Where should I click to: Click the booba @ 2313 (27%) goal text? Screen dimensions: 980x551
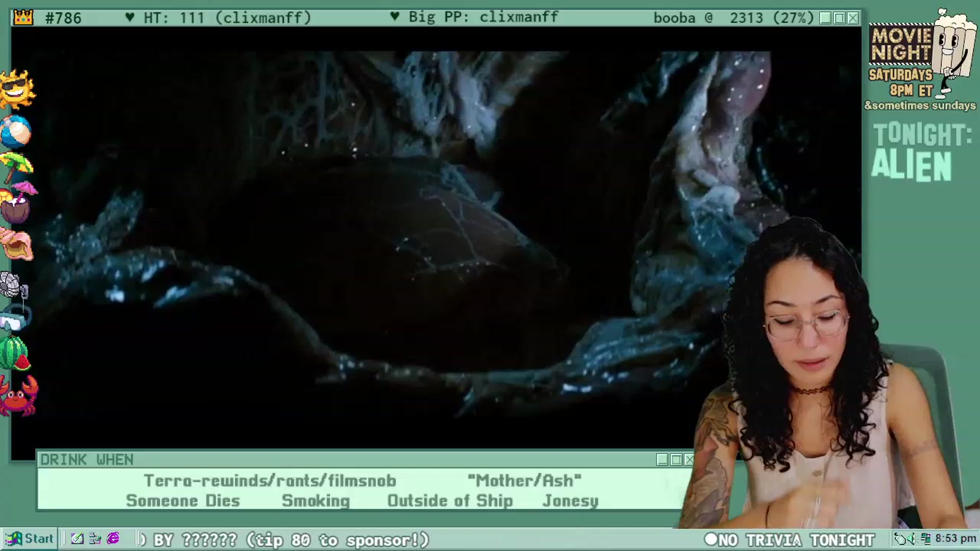733,18
